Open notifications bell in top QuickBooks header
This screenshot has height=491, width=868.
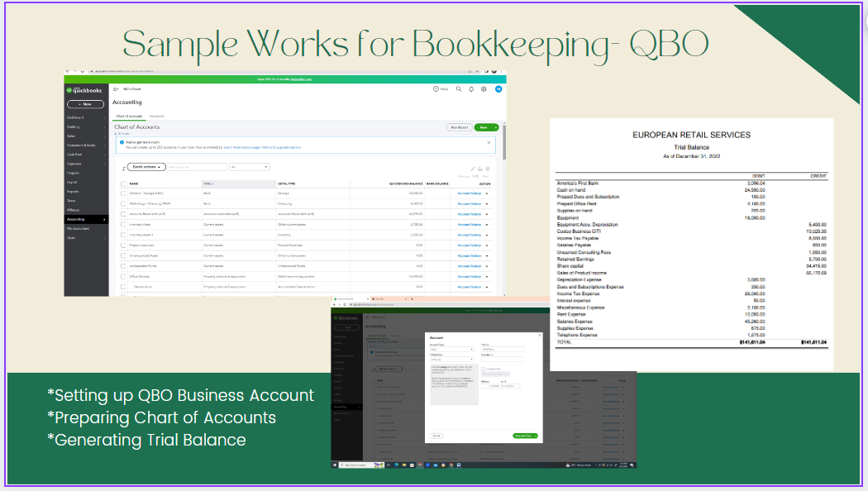471,88
